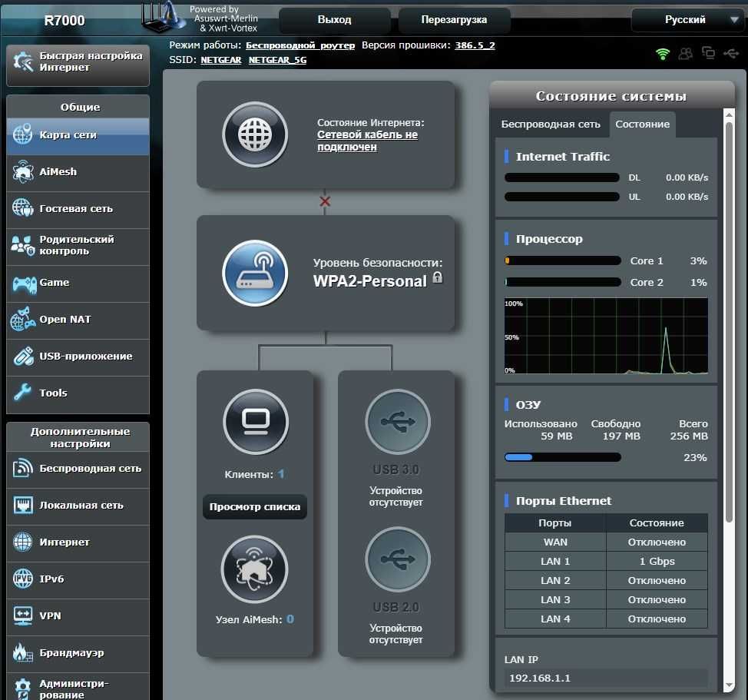Open the NETGEAR_5G SSID link
This screenshot has height=700, width=748.
click(278, 60)
